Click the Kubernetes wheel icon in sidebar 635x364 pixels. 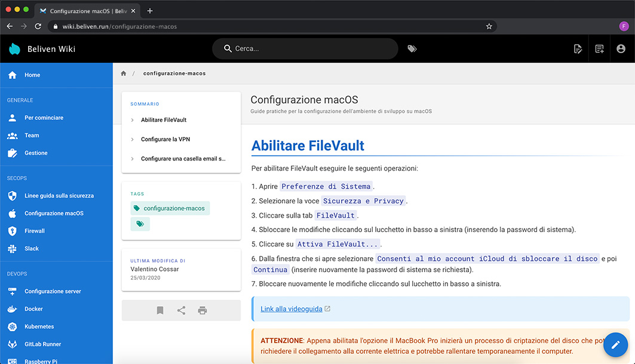[x=12, y=326]
